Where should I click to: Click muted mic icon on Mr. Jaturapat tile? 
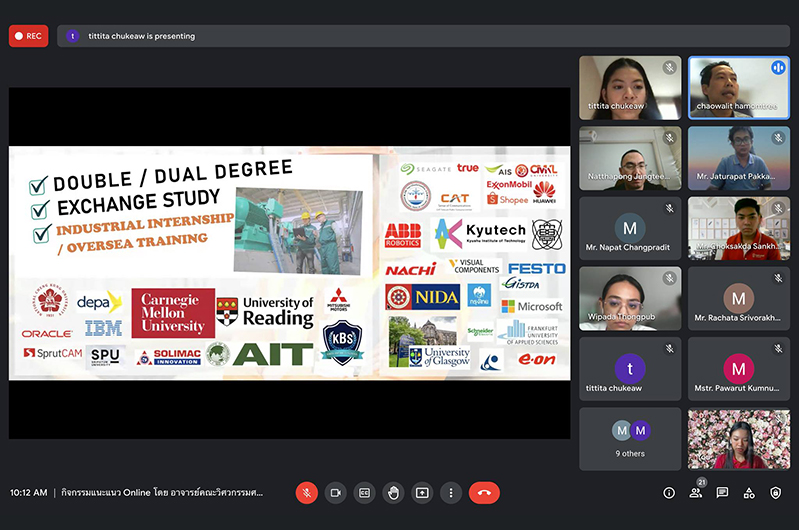pos(778,138)
